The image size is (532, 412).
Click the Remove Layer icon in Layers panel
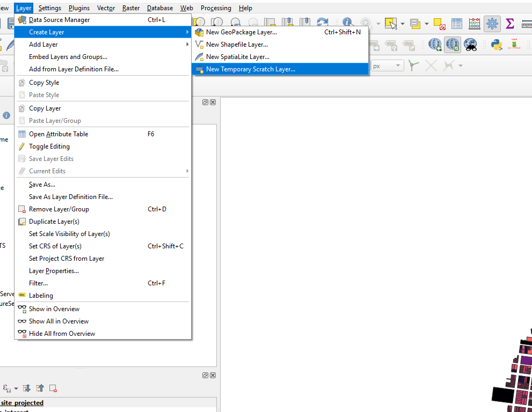53,388
